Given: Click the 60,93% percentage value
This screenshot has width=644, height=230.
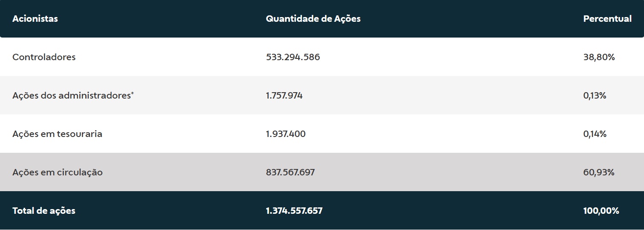Looking at the screenshot, I should click(x=598, y=172).
